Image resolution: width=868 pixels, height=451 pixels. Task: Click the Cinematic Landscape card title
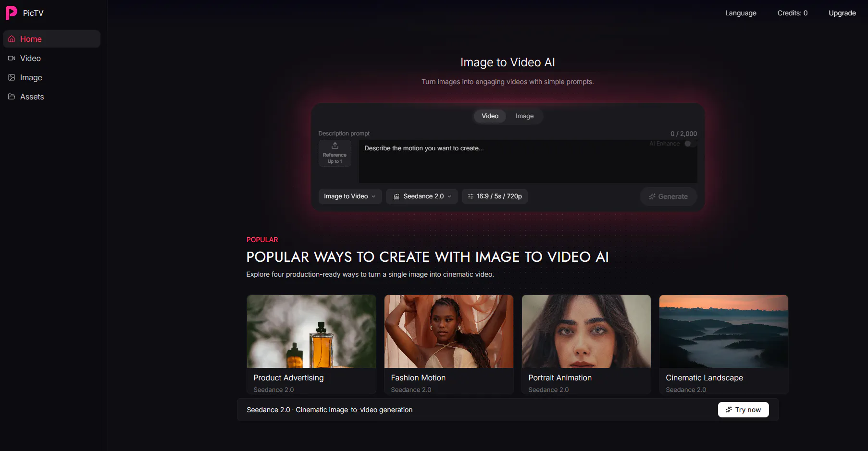coord(704,378)
